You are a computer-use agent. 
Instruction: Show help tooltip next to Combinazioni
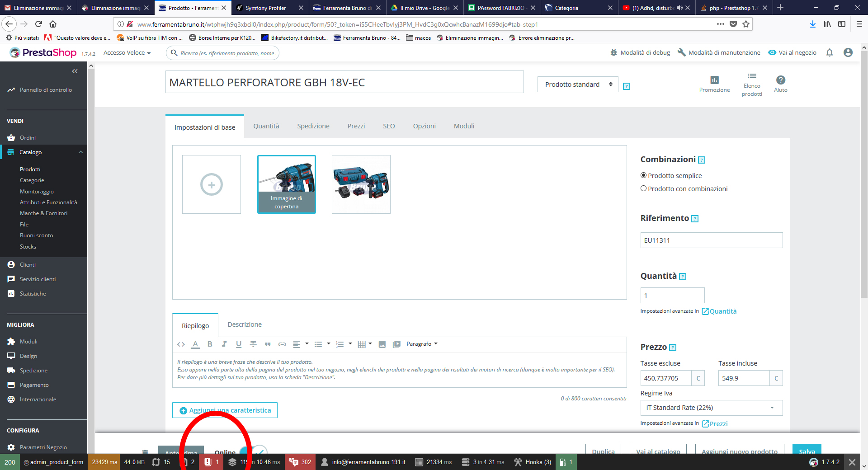[702, 160]
